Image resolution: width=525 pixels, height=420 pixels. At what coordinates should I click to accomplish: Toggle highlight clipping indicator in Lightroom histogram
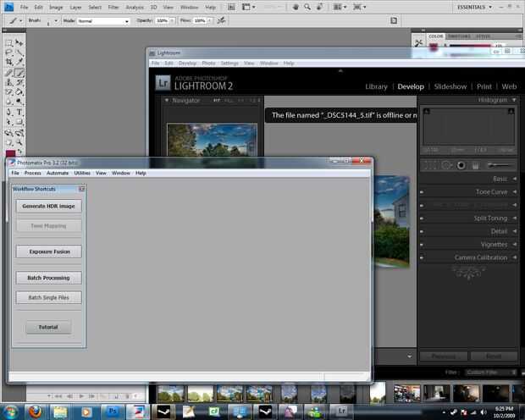(x=511, y=111)
